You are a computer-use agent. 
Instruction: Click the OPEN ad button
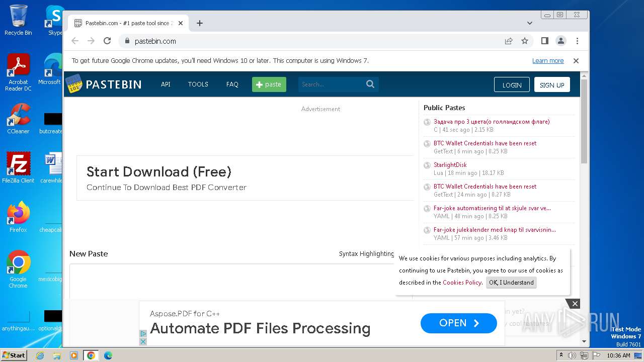(x=459, y=323)
